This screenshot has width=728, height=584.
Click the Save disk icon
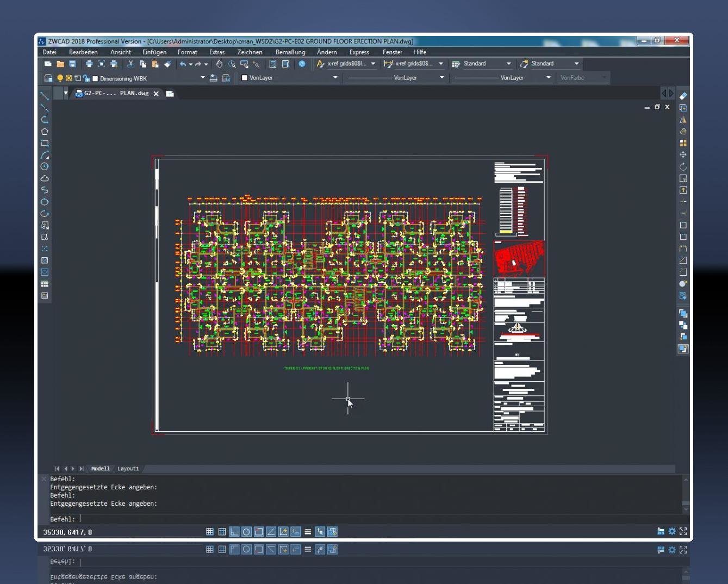pos(72,64)
